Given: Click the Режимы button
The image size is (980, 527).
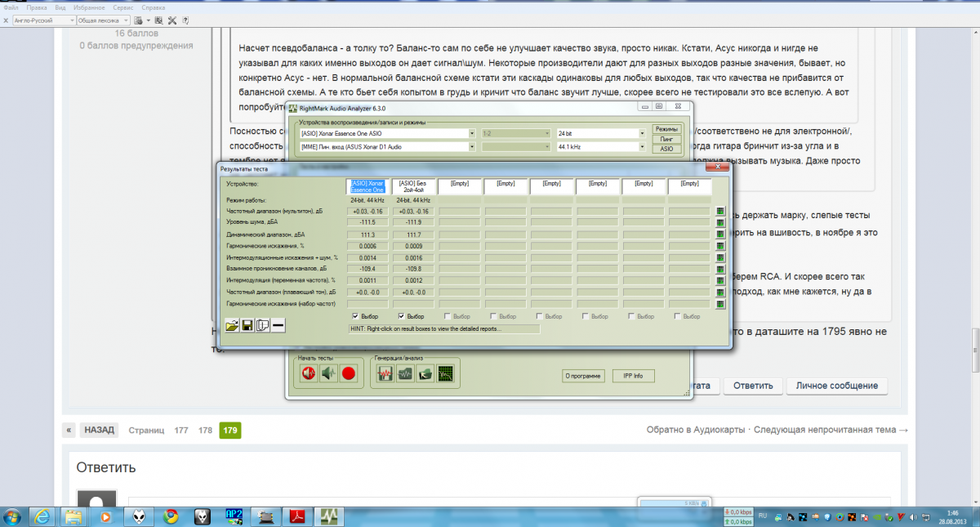Looking at the screenshot, I should [x=666, y=129].
